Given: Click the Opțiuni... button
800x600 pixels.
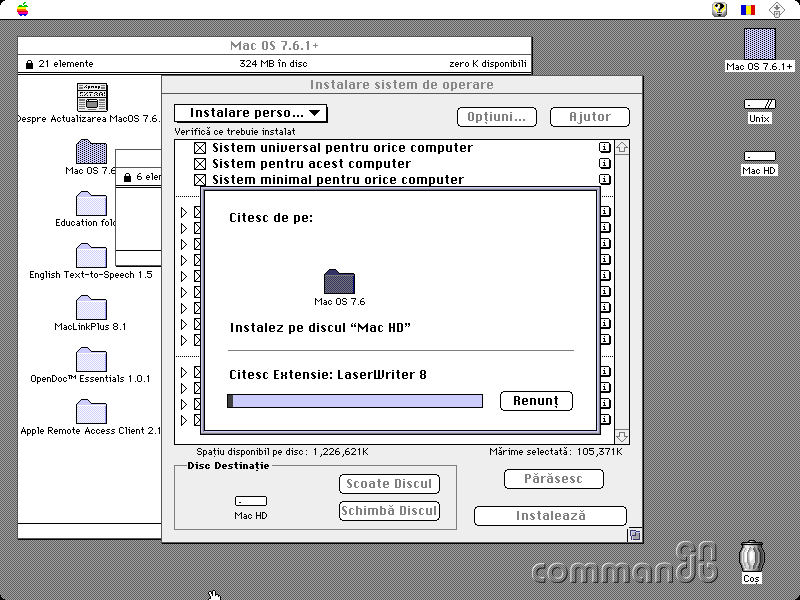Looking at the screenshot, I should point(496,117).
